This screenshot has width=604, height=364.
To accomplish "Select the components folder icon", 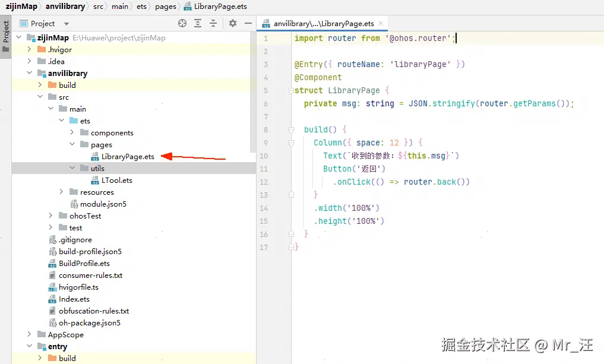I will click(x=84, y=132).
